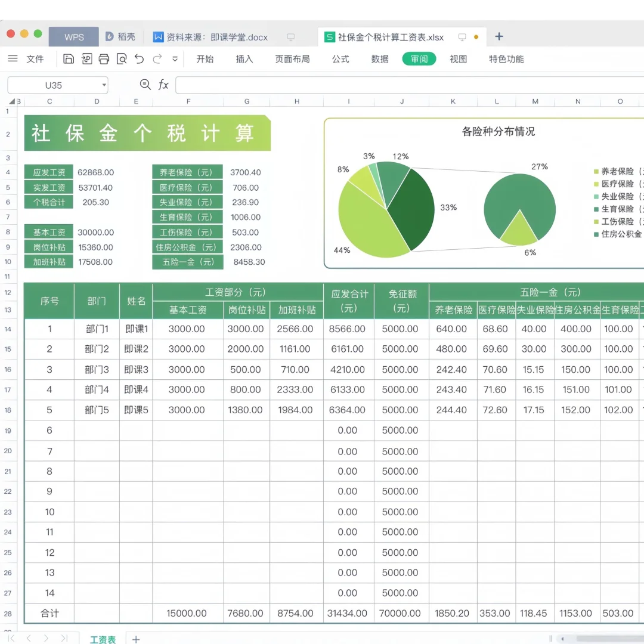Image resolution: width=644 pixels, height=644 pixels.
Task: Go to last sheet navigation arrow
Action: coord(64,638)
